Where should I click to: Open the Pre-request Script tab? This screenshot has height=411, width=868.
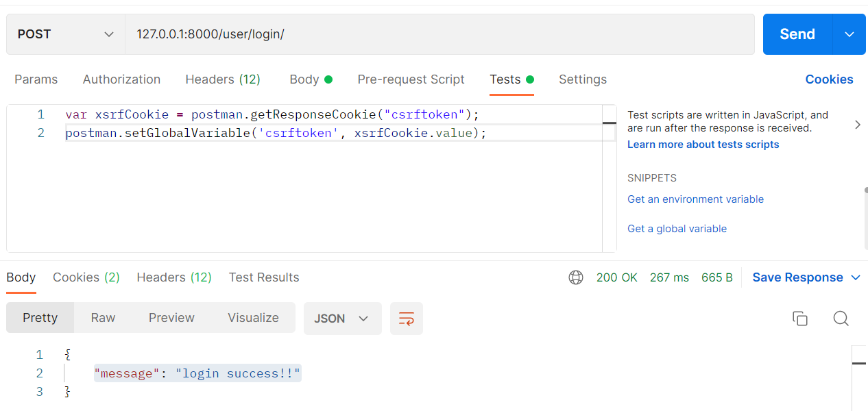(411, 79)
